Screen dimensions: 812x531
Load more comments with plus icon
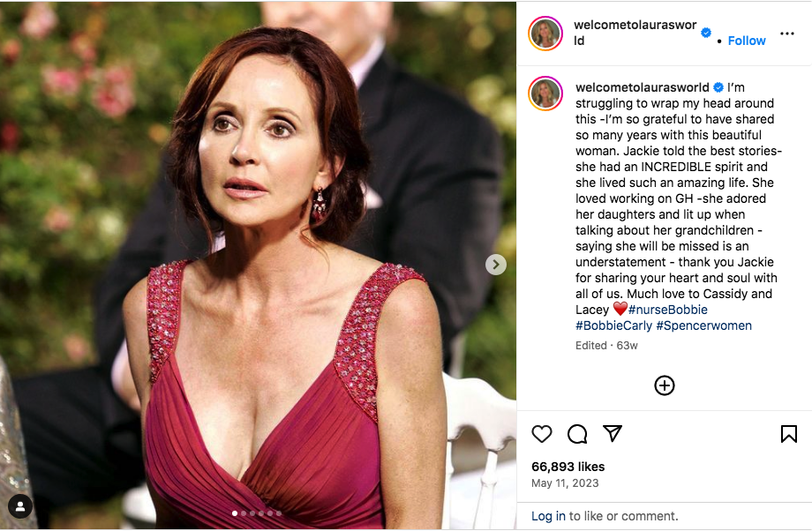click(664, 385)
